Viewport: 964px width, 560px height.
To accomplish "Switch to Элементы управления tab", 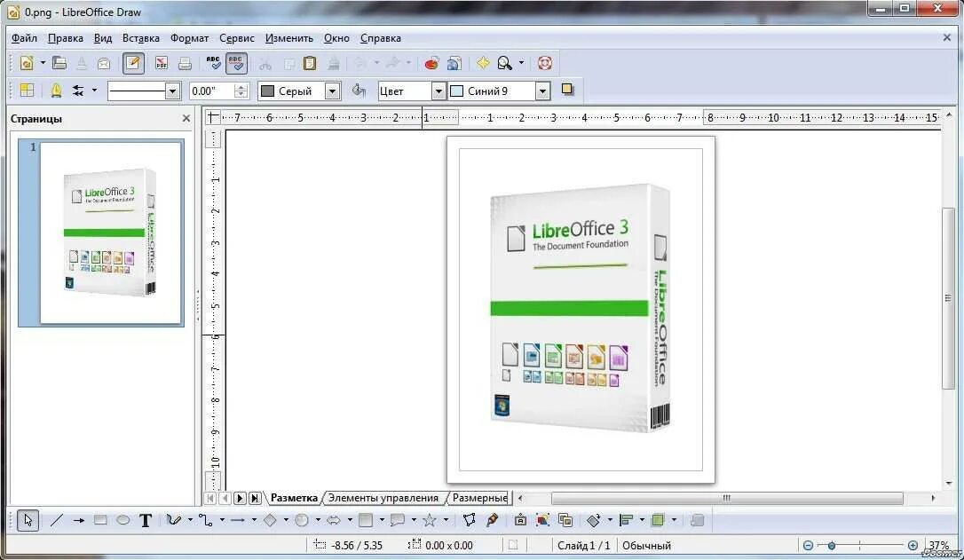I will [383, 498].
